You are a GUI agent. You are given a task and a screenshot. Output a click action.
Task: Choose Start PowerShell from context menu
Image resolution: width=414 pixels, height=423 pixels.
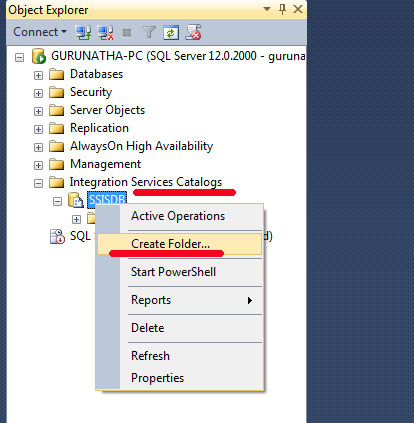click(x=179, y=272)
